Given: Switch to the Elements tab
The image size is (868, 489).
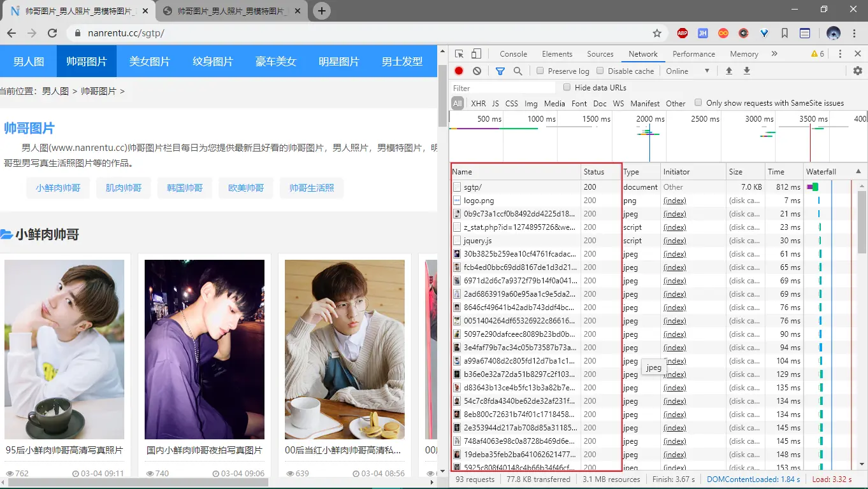Looking at the screenshot, I should [x=557, y=54].
